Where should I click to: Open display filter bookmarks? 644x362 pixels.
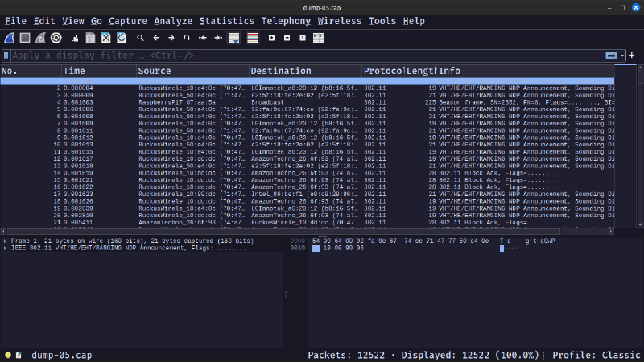tap(6, 56)
